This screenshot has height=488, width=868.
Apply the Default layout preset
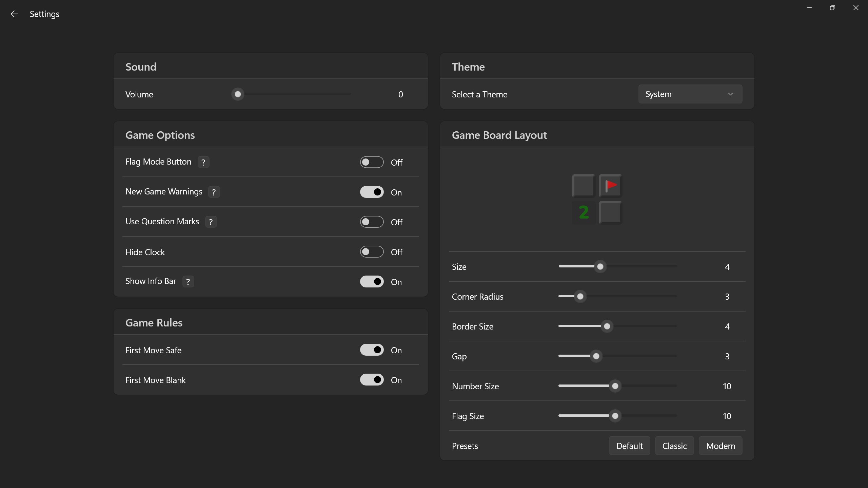point(629,446)
